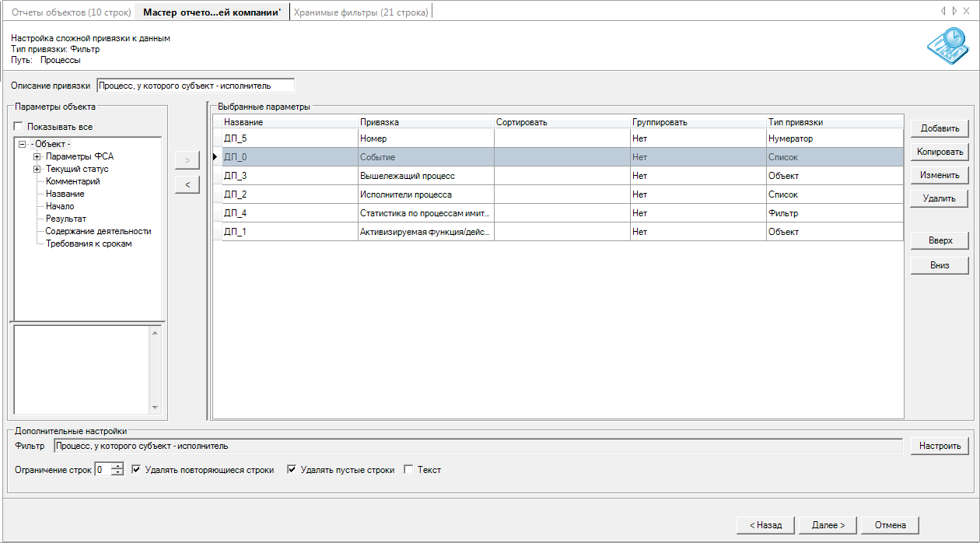Toggle 'Удалять повторяющиеся строки' checkbox
The width and height of the screenshot is (980, 543).
[x=137, y=470]
